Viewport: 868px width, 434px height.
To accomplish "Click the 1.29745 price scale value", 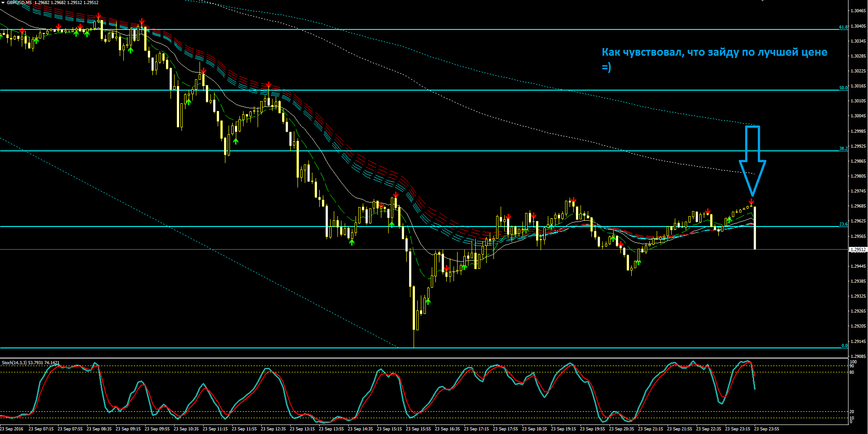I will (858, 191).
